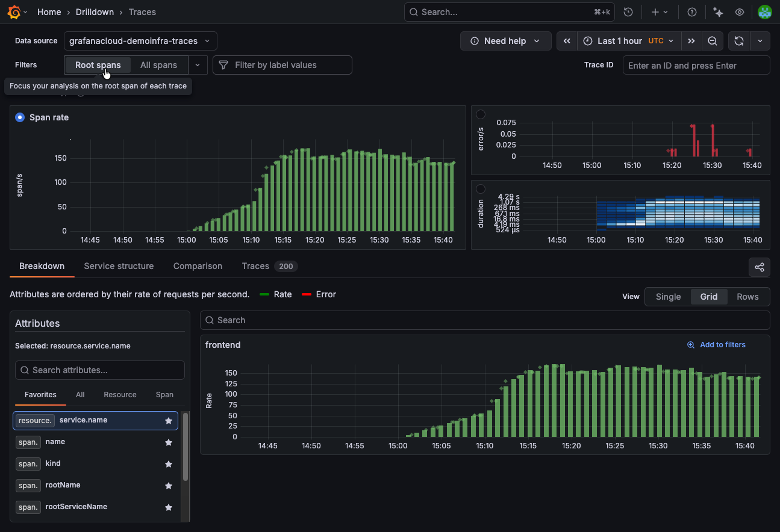Viewport: 780px width, 532px height.
Task: Zoom out the time range with magnifier icon
Action: [x=713, y=40]
